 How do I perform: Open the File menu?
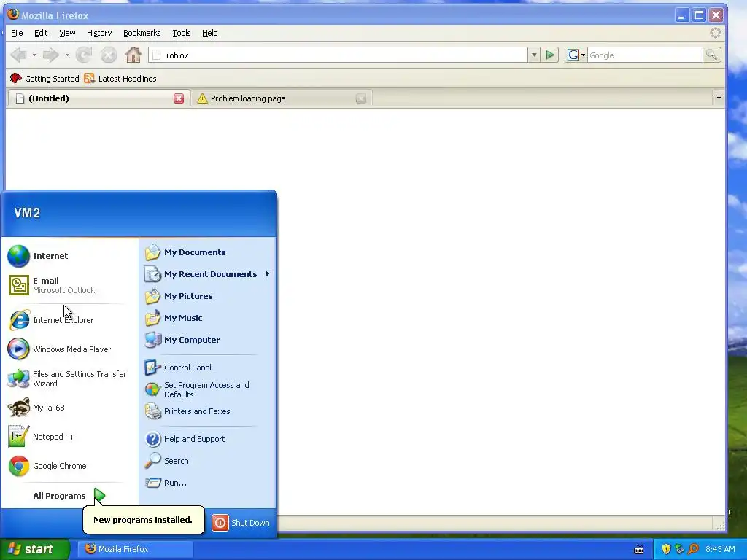(17, 33)
